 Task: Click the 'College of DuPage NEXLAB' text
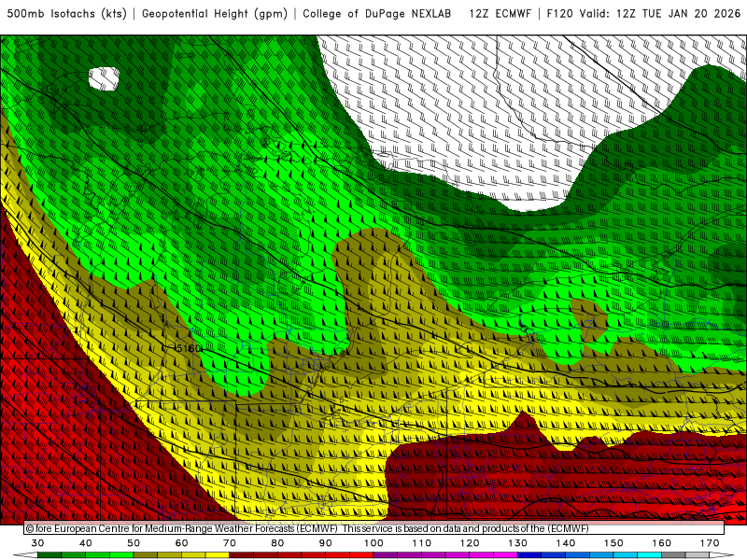point(376,14)
